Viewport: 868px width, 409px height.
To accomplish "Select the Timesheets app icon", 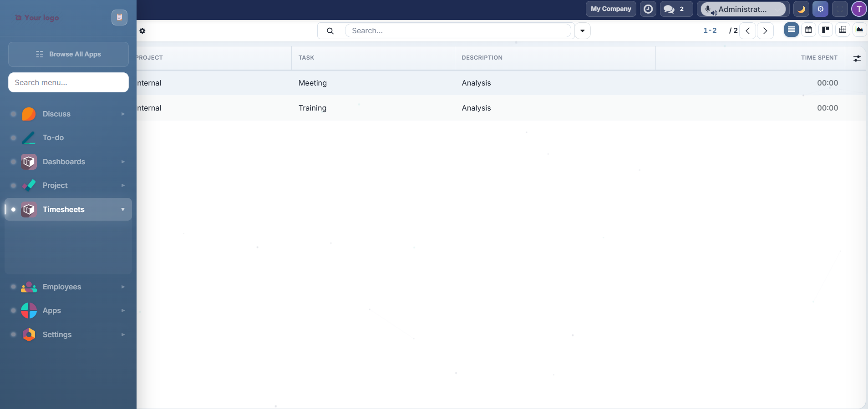I will tap(29, 209).
